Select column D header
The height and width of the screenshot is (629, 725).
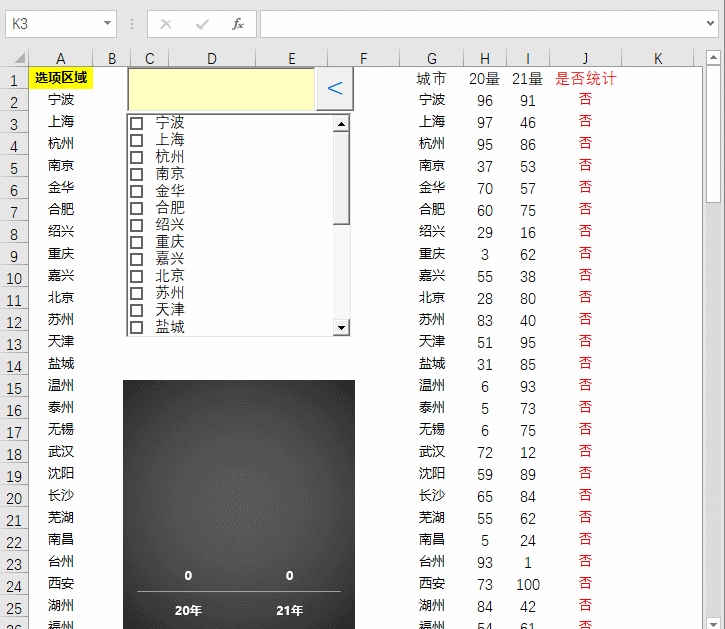point(212,58)
